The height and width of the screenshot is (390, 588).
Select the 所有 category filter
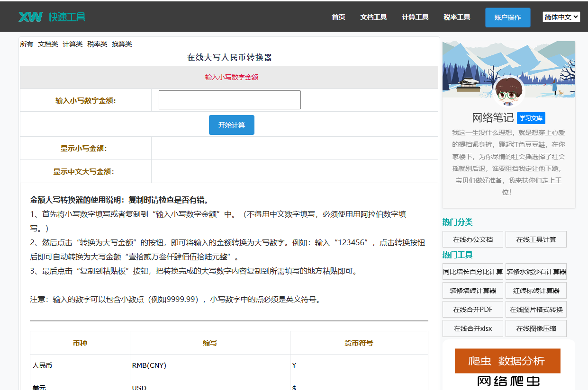tap(27, 44)
